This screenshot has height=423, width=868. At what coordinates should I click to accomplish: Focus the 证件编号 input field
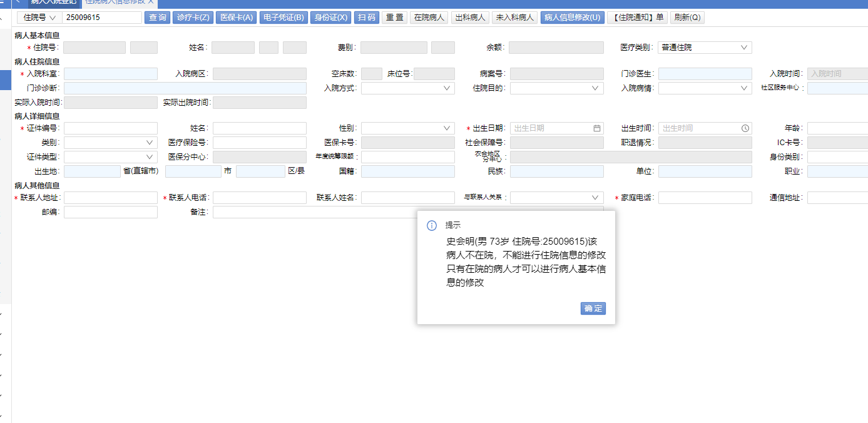[111, 128]
